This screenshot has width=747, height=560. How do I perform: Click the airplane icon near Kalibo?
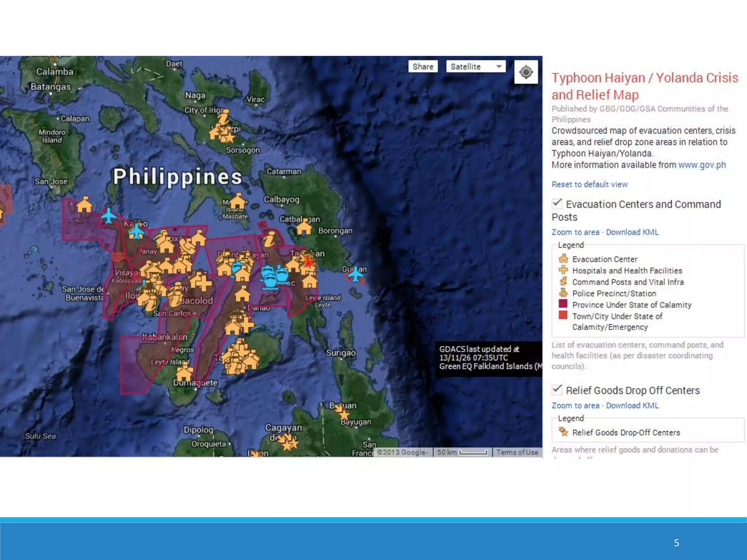136,232
